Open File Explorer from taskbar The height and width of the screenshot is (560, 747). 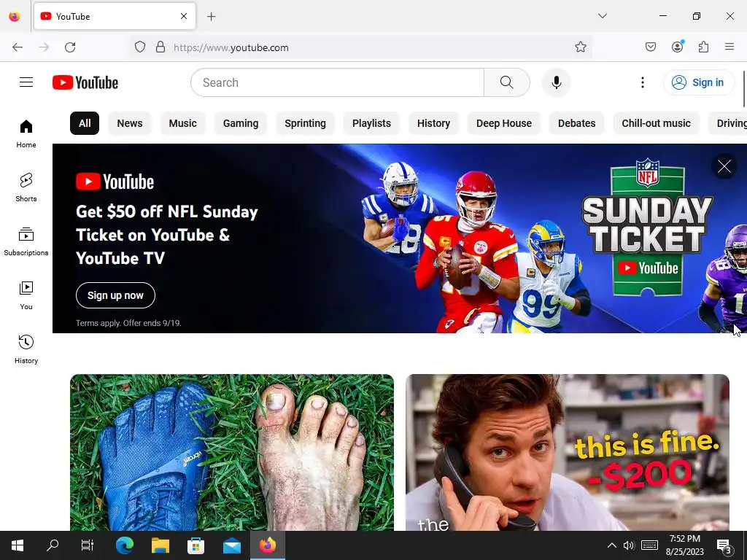[x=160, y=545]
